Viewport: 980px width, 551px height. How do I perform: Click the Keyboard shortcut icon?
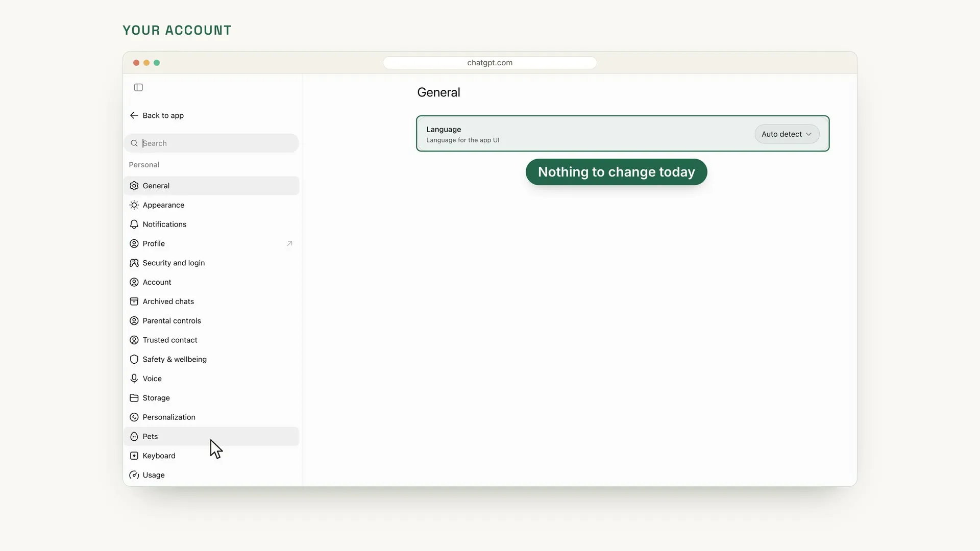134,456
